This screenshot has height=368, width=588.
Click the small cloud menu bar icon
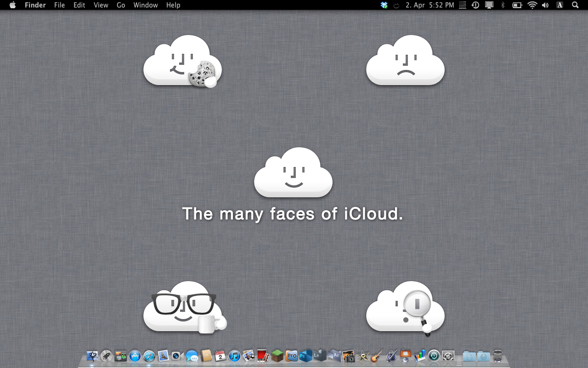point(396,6)
